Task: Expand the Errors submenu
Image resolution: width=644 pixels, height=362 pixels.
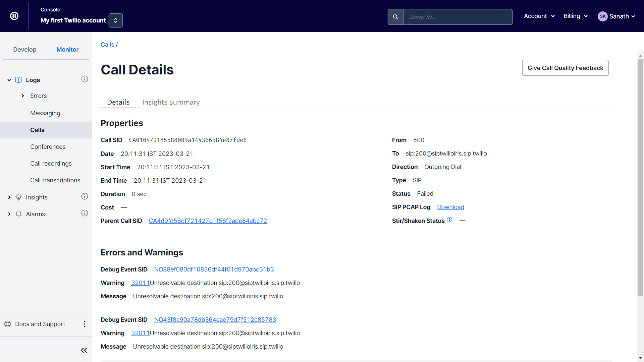Action: pos(23,96)
